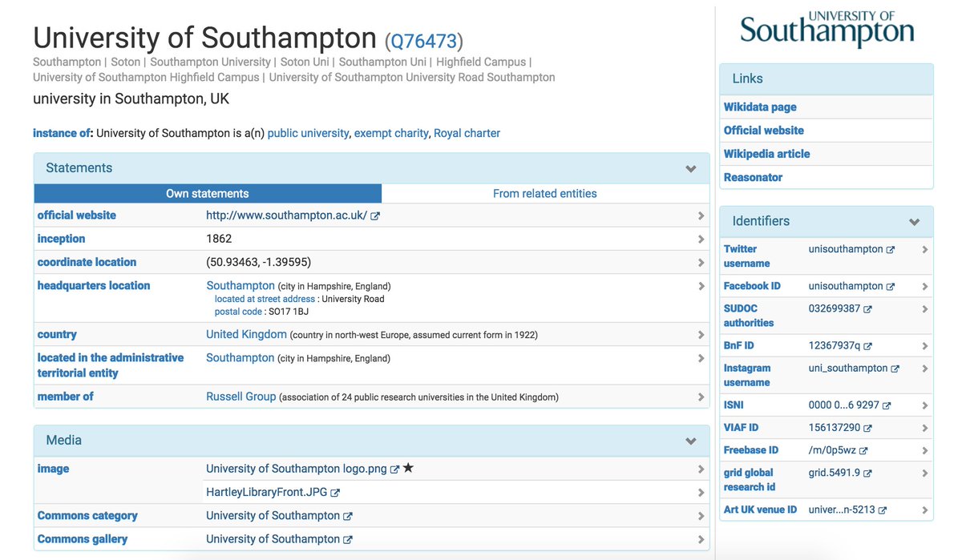Click the Links panel header
Image resolution: width=962 pixels, height=560 pixels.
tap(827, 79)
